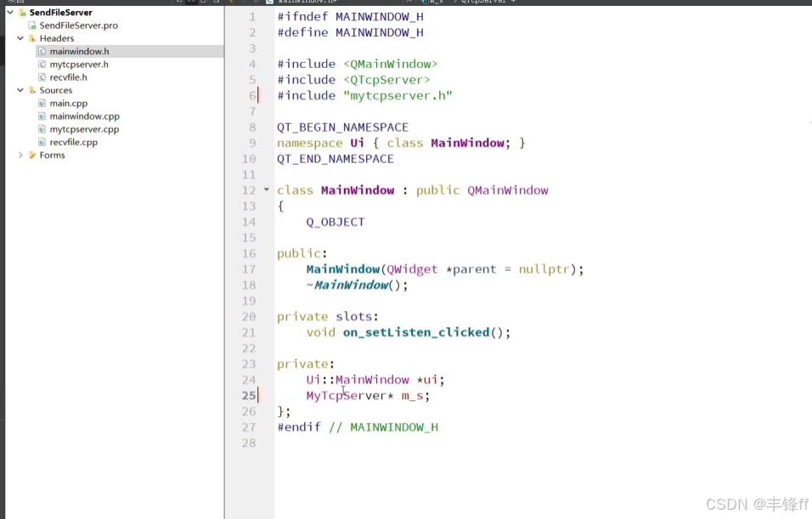
Task: Click the 'QMainWindow' base class name
Action: point(508,190)
